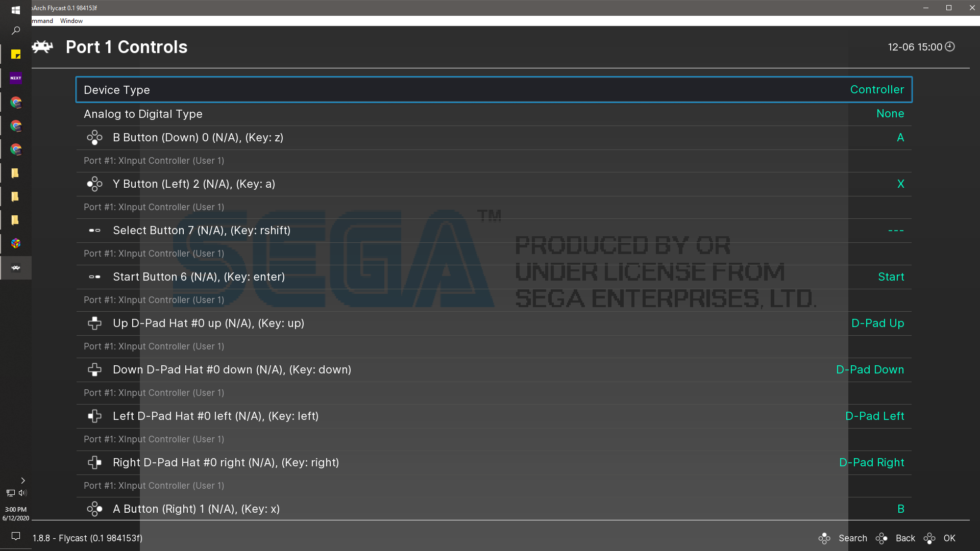Click the clock icon beside 12-06 15:00
Image resolution: width=980 pixels, height=551 pixels.
(x=950, y=46)
